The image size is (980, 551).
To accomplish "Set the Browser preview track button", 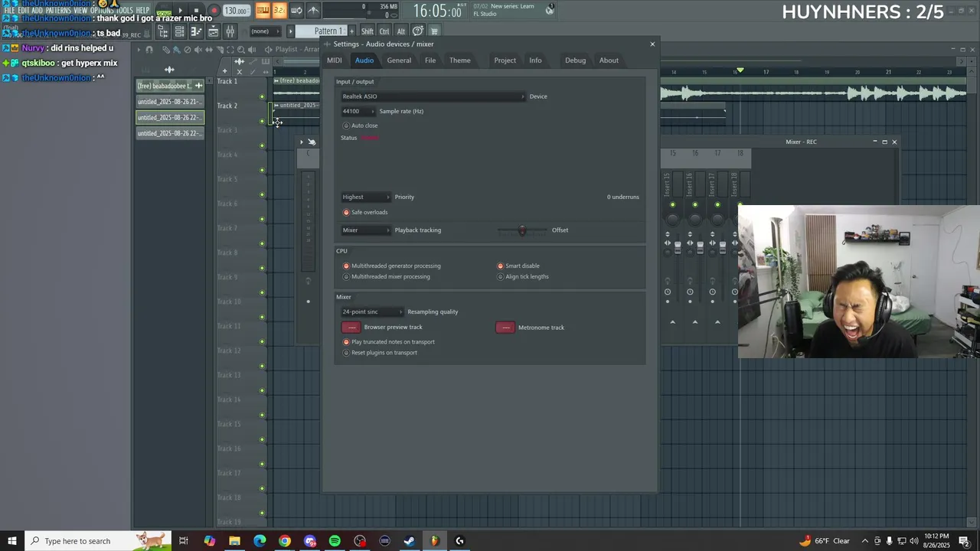I will pyautogui.click(x=351, y=328).
